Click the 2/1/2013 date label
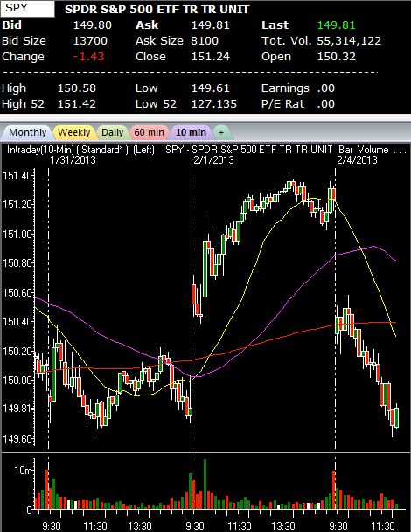 (213, 160)
